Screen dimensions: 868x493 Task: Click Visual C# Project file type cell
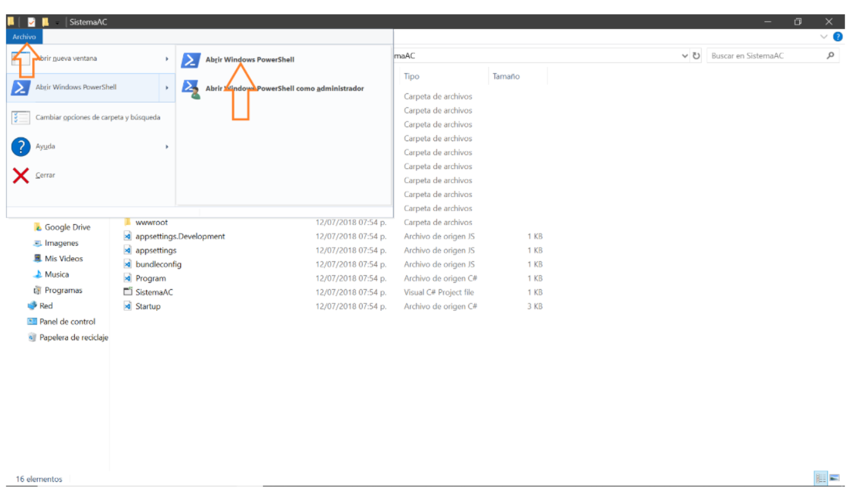[439, 292]
